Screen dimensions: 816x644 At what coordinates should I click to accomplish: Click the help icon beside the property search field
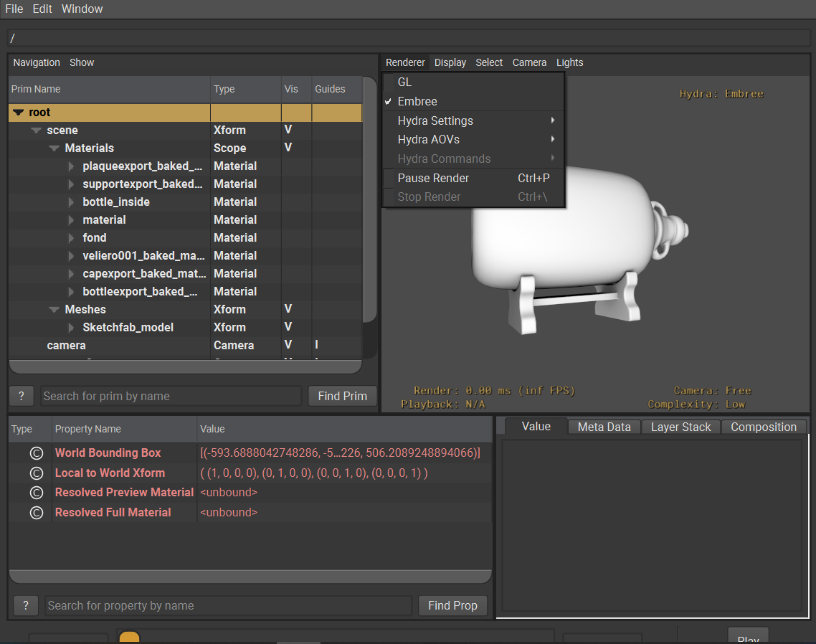click(x=25, y=605)
